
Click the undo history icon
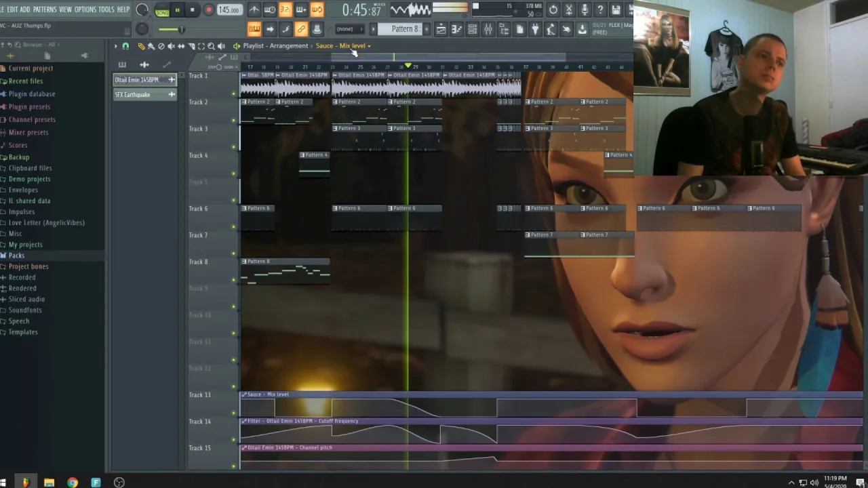(553, 9)
